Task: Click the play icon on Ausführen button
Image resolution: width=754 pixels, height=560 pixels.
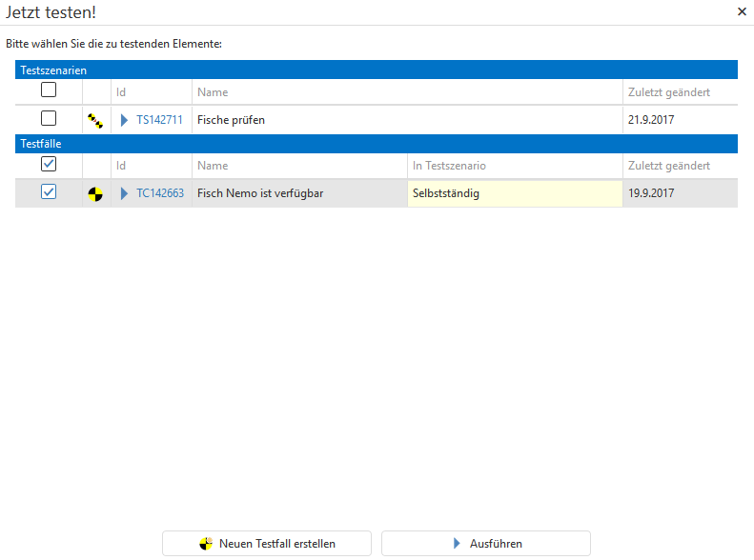Action: pyautogui.click(x=458, y=544)
